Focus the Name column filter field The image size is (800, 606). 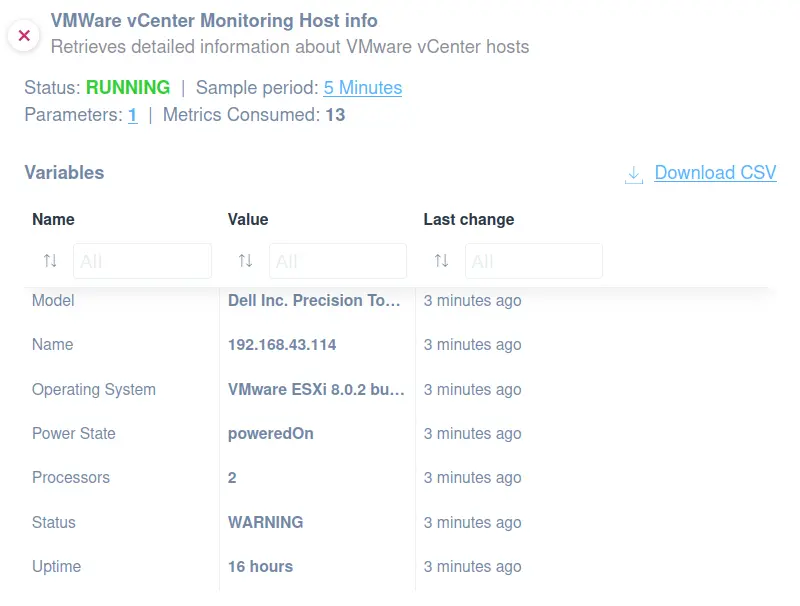tap(142, 261)
